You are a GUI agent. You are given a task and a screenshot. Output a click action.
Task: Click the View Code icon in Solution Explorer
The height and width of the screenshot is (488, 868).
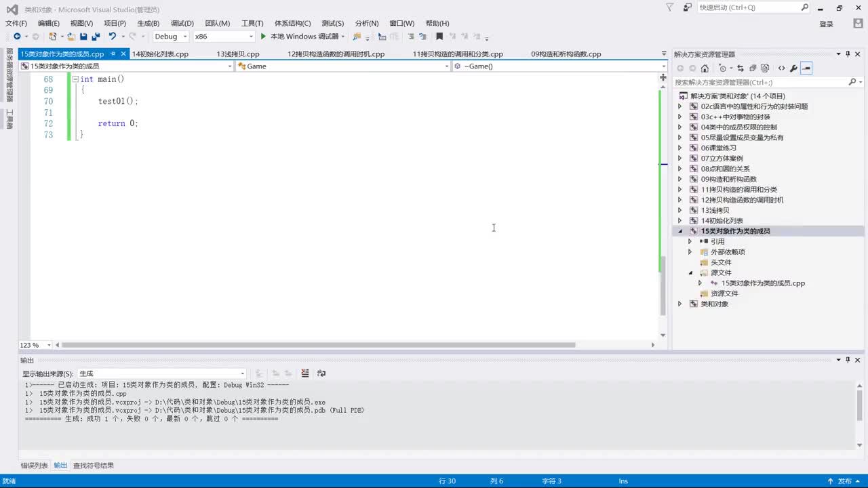781,68
